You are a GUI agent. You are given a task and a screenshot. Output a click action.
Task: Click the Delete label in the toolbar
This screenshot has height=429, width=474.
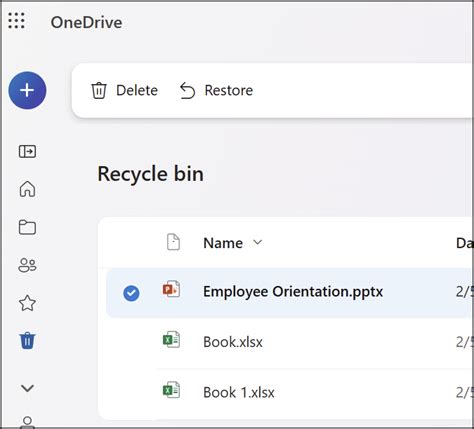click(x=137, y=90)
